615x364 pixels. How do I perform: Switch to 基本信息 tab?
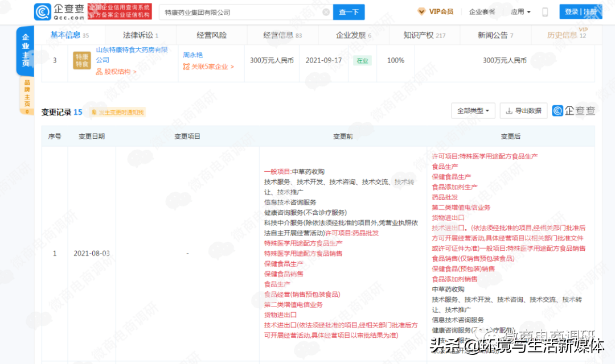(69, 35)
